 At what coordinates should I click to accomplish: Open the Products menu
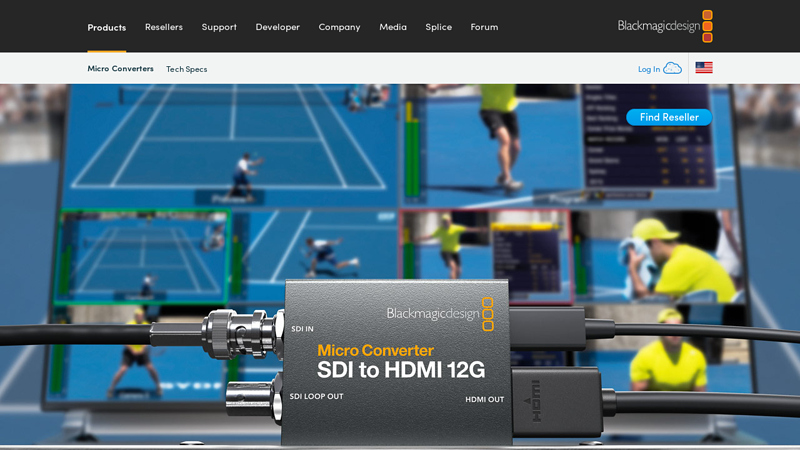(x=107, y=27)
